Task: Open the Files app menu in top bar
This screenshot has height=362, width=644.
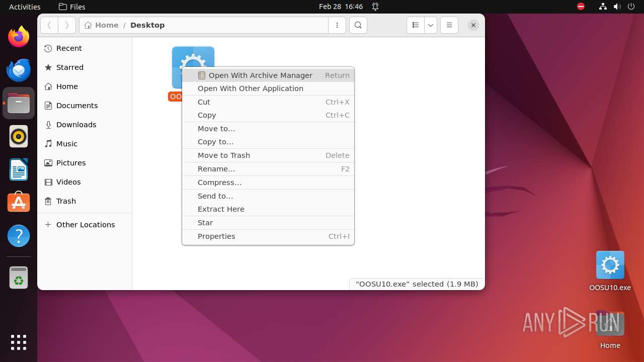Action: tap(72, 7)
